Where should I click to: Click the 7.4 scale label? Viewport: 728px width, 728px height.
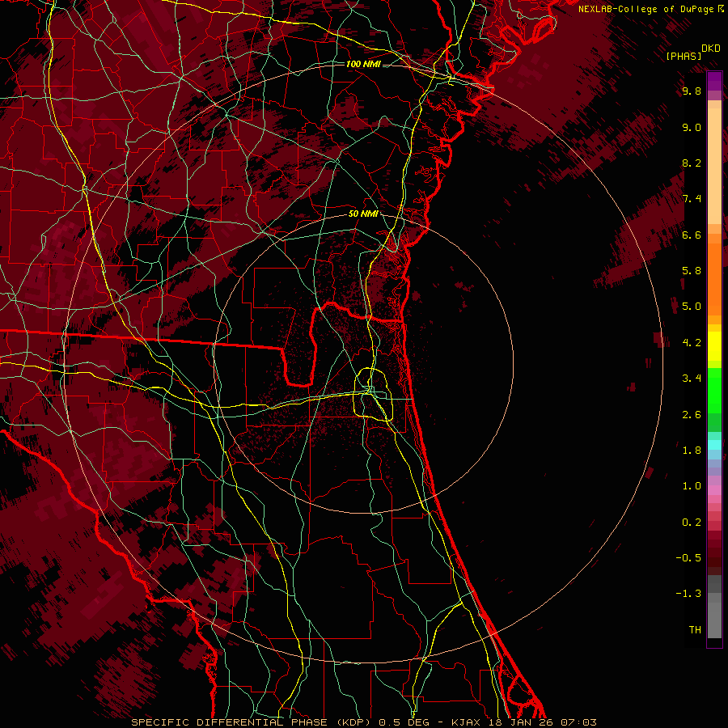tap(692, 199)
